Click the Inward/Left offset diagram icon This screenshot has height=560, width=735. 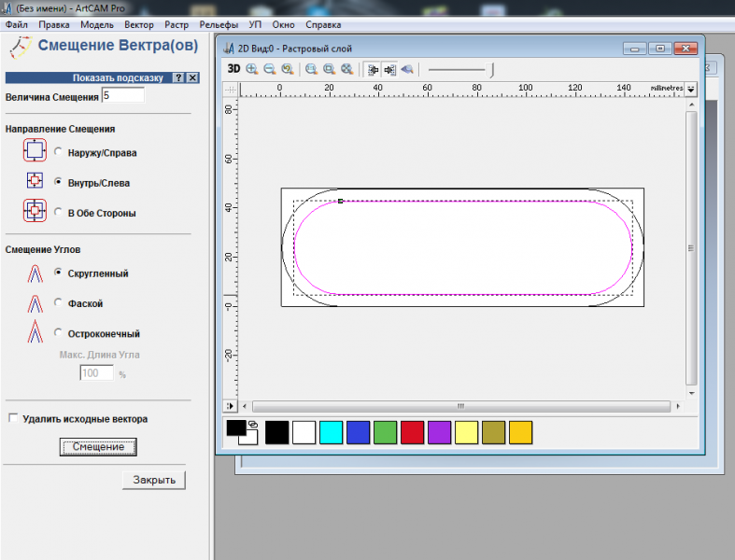click(35, 180)
